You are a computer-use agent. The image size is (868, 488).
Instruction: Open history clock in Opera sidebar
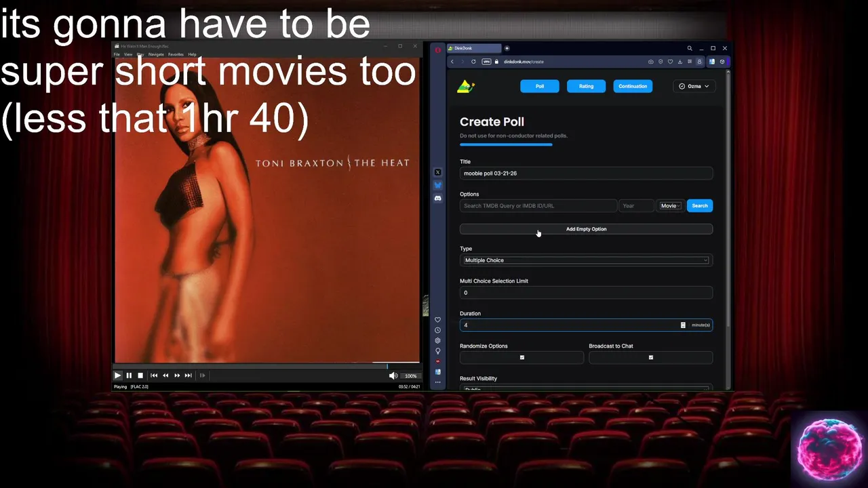click(437, 330)
